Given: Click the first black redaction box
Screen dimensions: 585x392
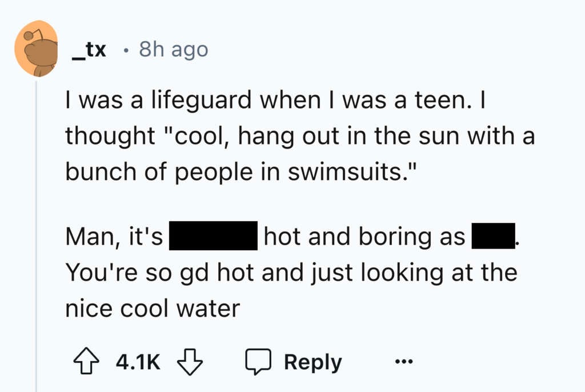Looking at the screenshot, I should coord(212,237).
